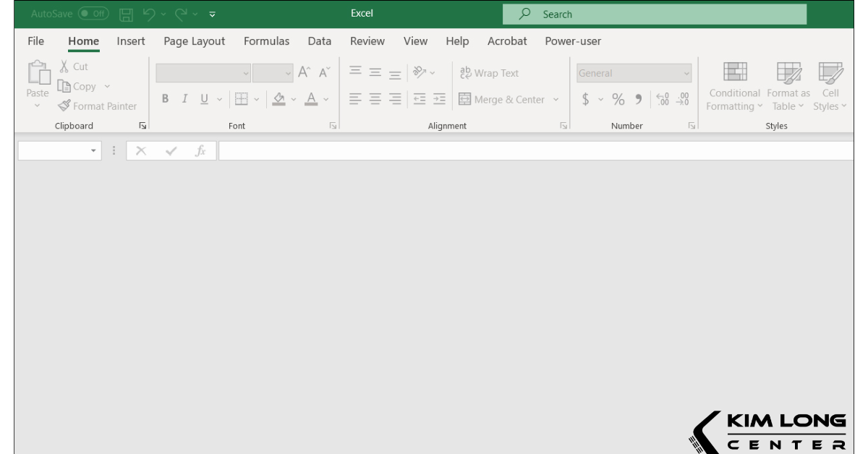Open the Power-user ribbon tab
The image size is (868, 454).
573,41
